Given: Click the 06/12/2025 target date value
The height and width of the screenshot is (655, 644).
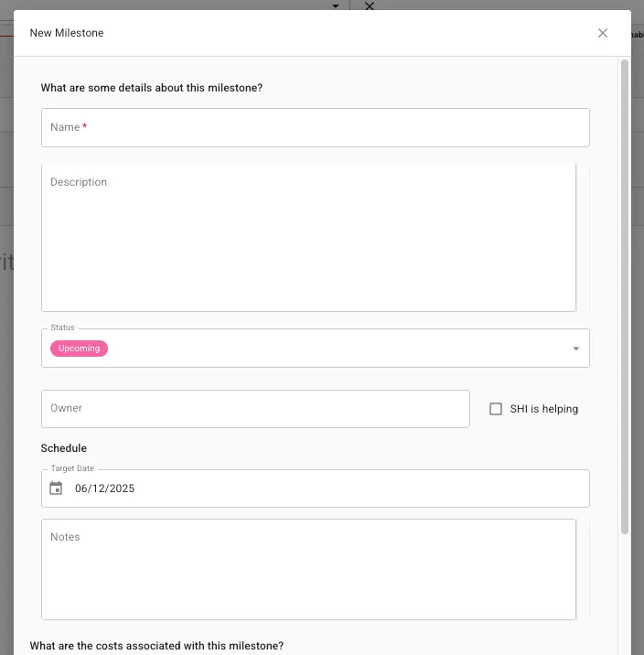Looking at the screenshot, I should [x=104, y=489].
